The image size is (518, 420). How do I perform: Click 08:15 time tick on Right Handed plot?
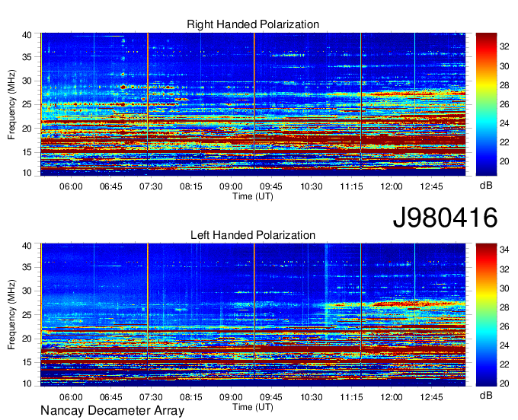point(191,186)
